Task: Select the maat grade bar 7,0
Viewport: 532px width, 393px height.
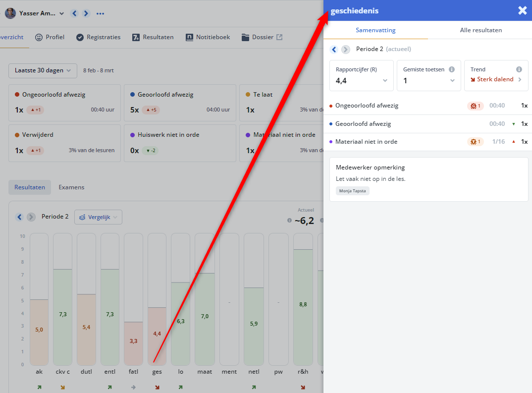Action: [x=205, y=319]
